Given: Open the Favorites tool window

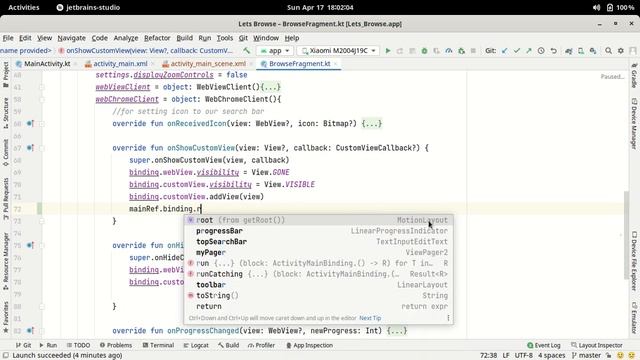Looking at the screenshot, I should [x=6, y=317].
